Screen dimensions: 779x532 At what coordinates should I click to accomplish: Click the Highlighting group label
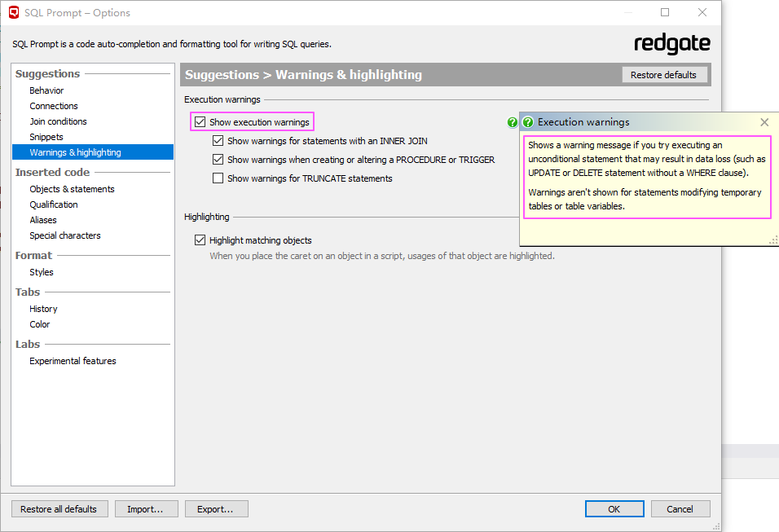[x=207, y=217]
